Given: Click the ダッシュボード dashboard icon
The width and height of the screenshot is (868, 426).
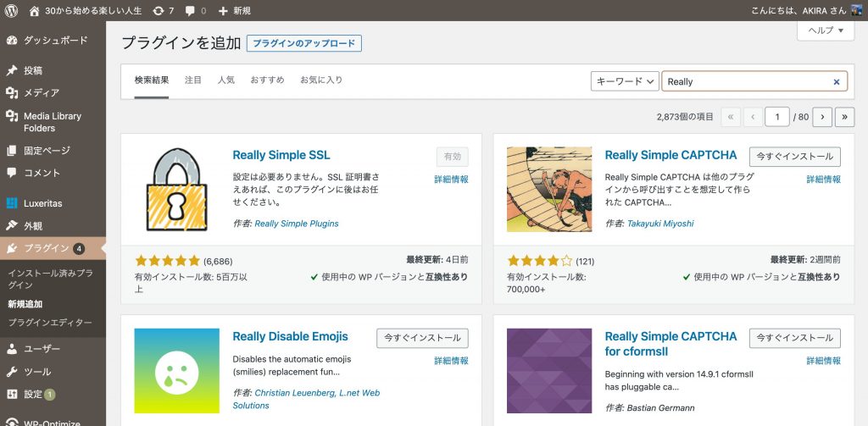Looking at the screenshot, I should click(12, 41).
